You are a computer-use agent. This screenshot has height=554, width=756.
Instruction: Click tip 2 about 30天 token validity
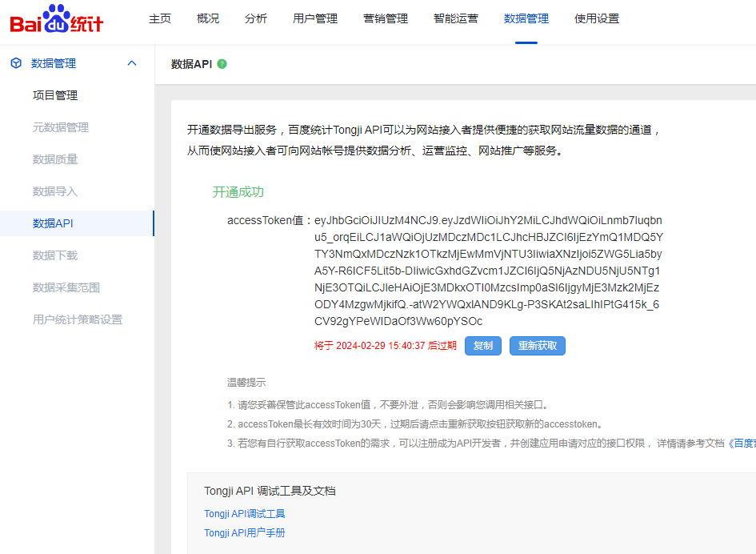pos(416,424)
